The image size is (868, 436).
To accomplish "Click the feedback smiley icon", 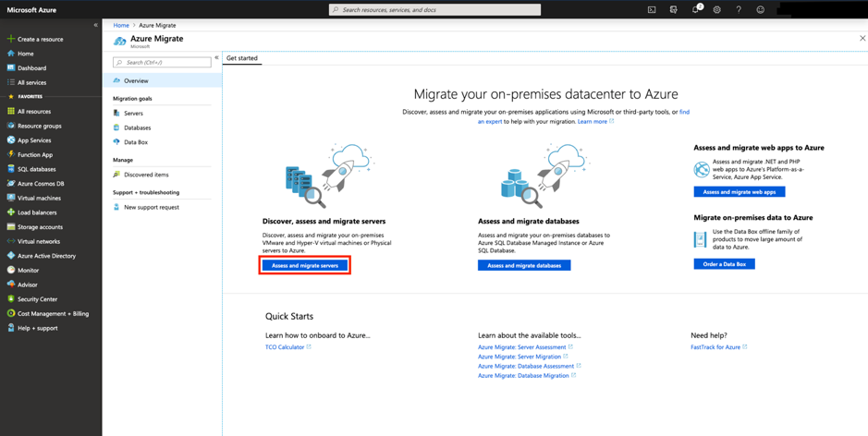I will tap(761, 9).
